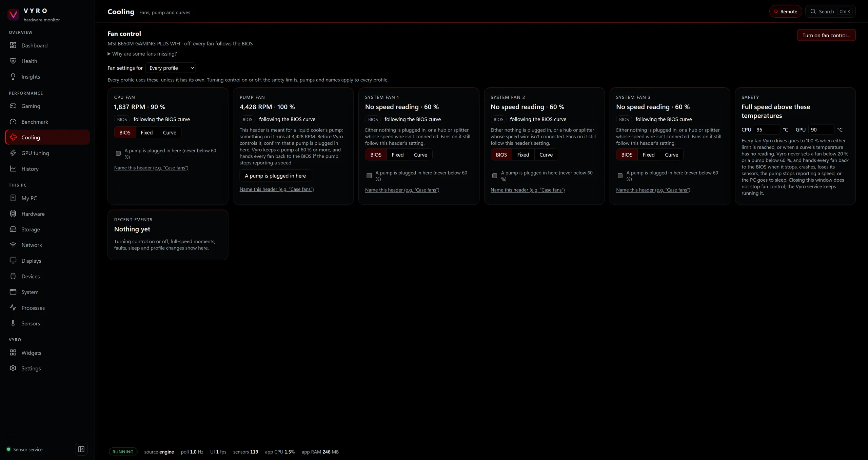Confirm A pump is plugged in here

point(275,176)
